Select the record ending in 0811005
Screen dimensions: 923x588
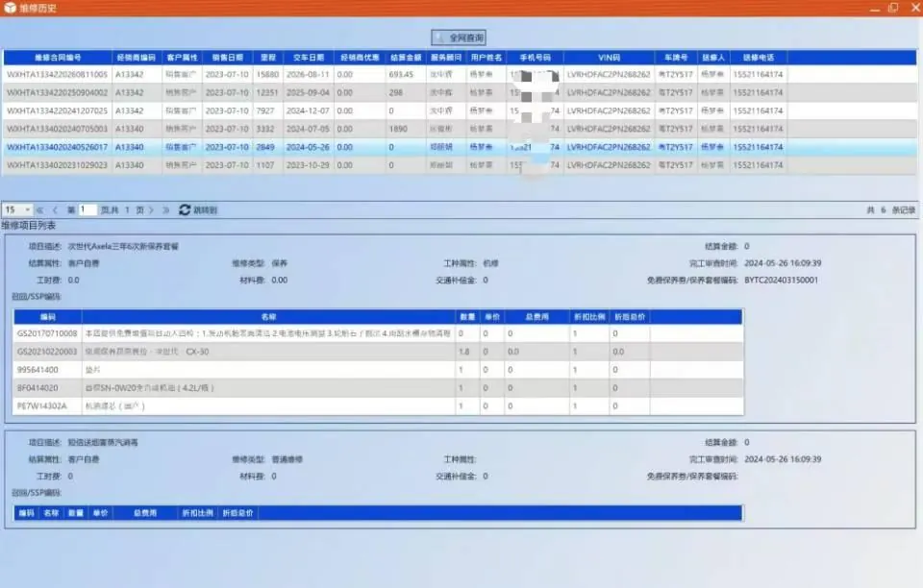click(x=460, y=75)
